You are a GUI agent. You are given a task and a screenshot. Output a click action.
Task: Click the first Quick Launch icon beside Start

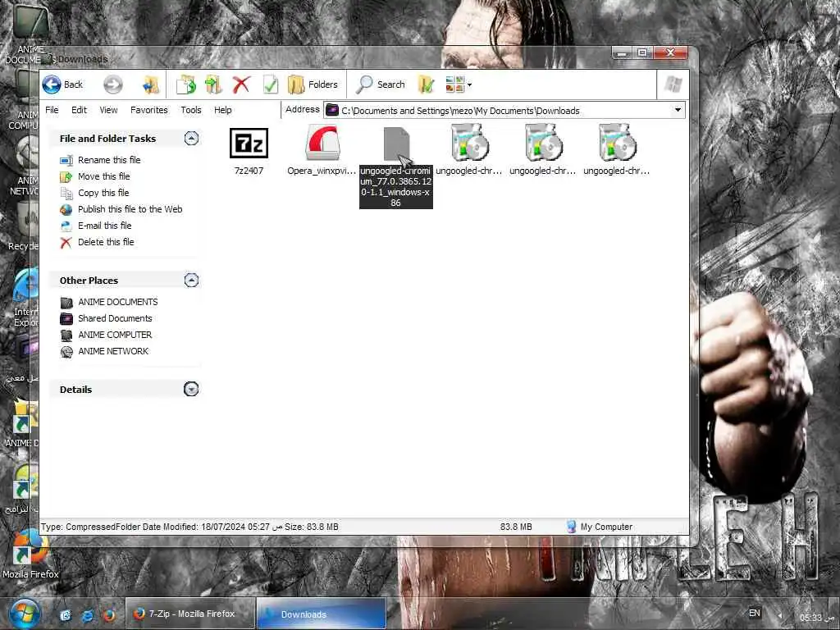point(66,615)
